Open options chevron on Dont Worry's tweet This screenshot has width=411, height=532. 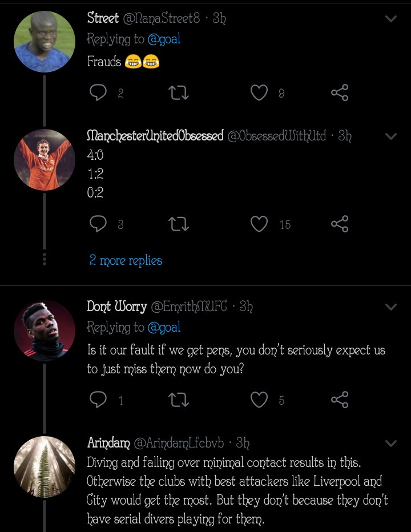click(391, 307)
